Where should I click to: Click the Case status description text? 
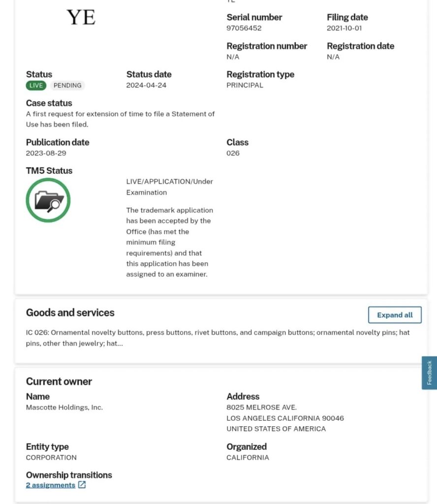pos(120,119)
